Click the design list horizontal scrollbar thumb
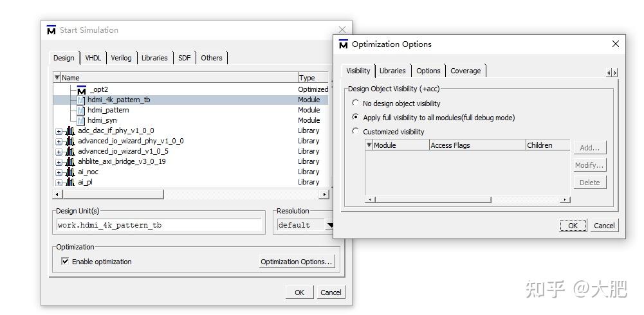This screenshot has width=644, height=315. (113, 194)
